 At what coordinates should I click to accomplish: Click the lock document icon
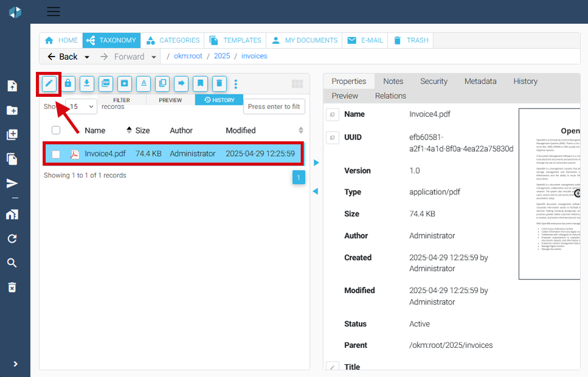tap(68, 83)
